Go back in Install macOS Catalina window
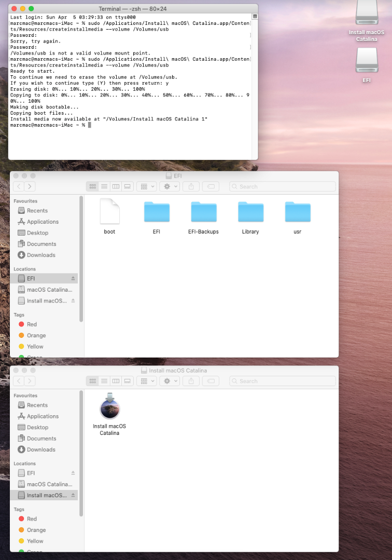Image resolution: width=392 pixels, height=560 pixels. (x=19, y=381)
